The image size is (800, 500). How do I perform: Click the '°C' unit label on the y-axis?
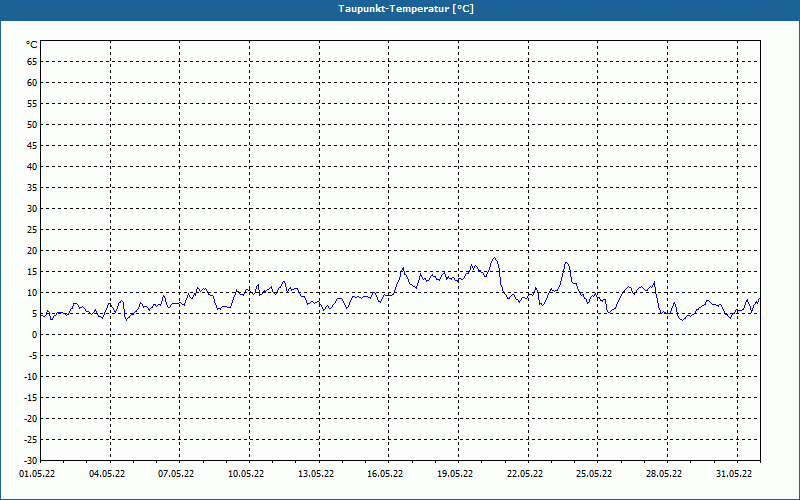tap(32, 45)
